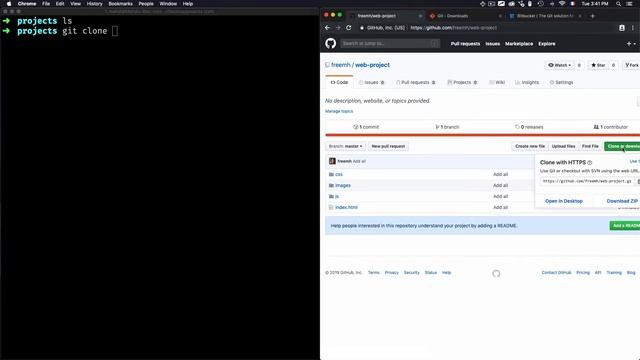Reload the GitHub page

coord(349,28)
